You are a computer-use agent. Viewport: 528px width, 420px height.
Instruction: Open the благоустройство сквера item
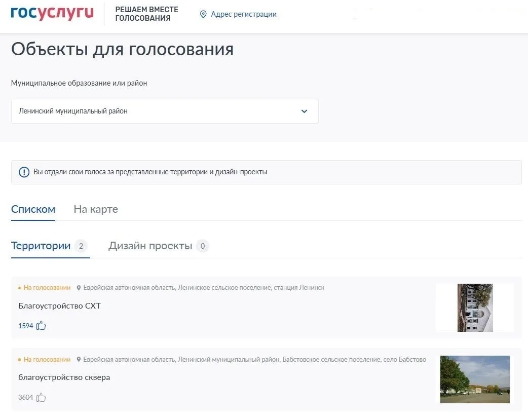[64, 377]
